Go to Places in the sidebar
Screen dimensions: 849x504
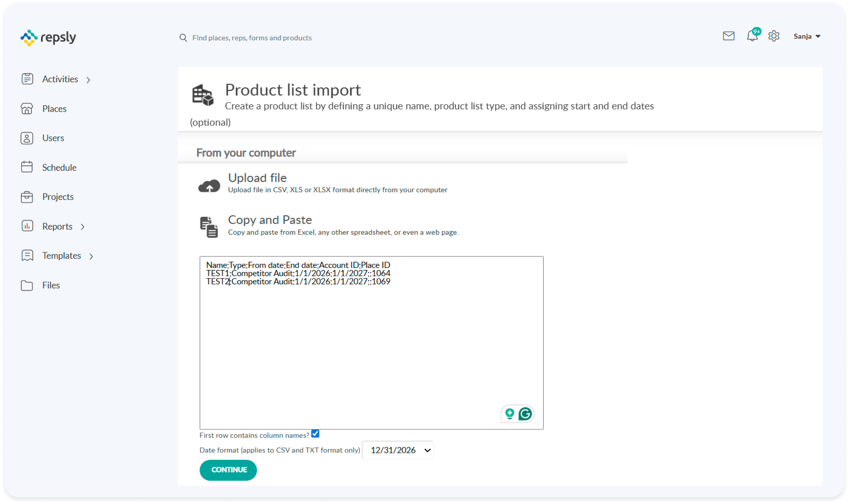(x=54, y=109)
